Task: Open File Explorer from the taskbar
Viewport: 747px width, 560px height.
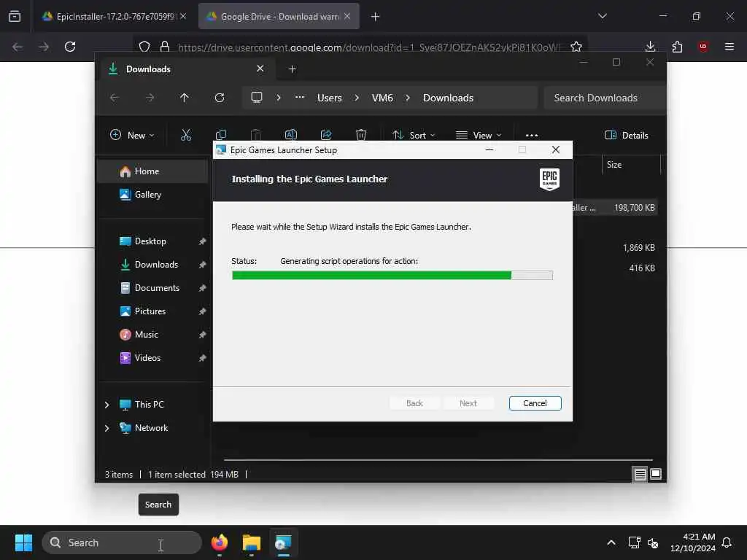Action: pos(252,542)
